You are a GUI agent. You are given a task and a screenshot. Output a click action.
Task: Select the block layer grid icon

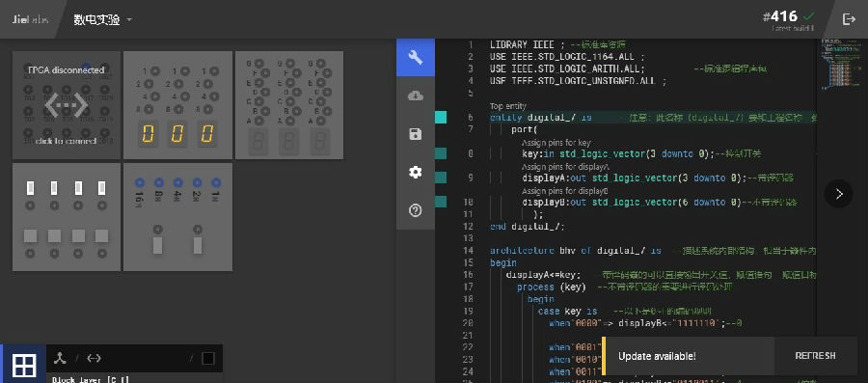[24, 364]
